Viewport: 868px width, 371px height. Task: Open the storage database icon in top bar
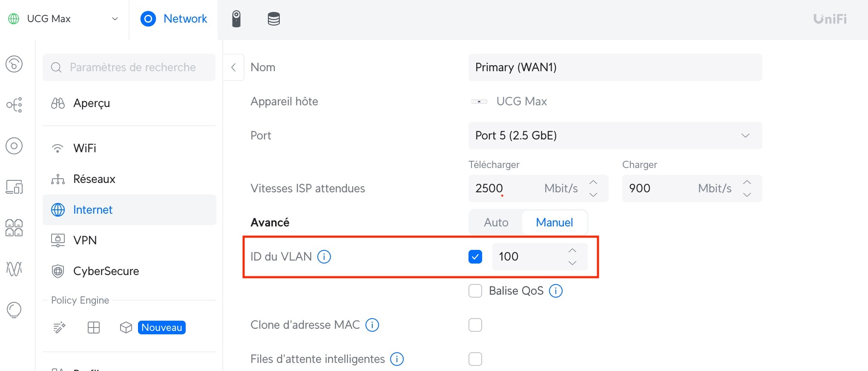(273, 19)
